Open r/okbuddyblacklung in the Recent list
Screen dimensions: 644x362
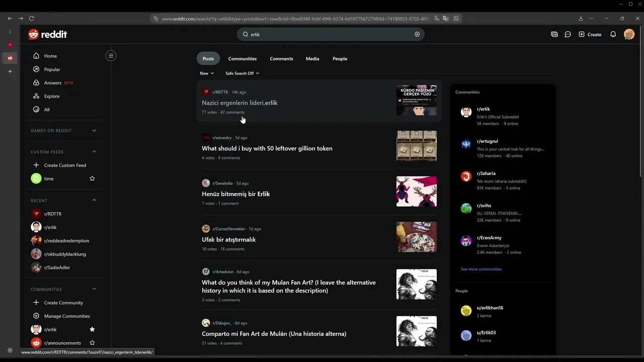click(x=65, y=254)
